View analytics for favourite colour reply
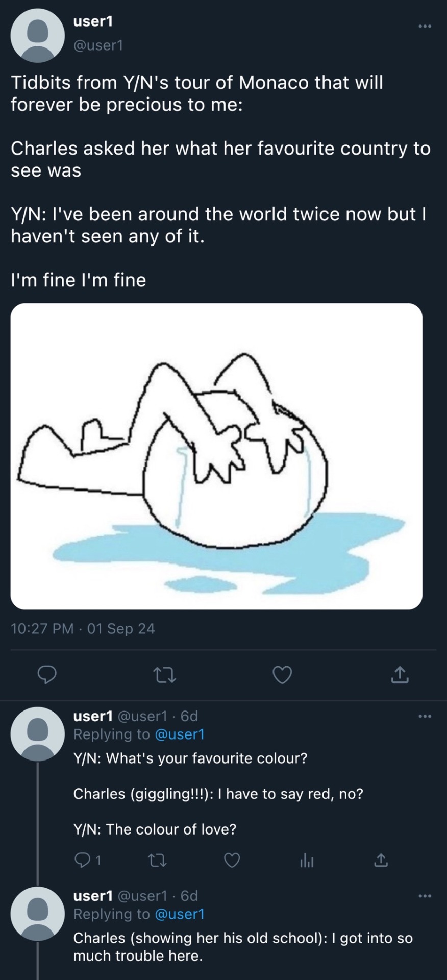This screenshot has width=447, height=980. pos(307,861)
